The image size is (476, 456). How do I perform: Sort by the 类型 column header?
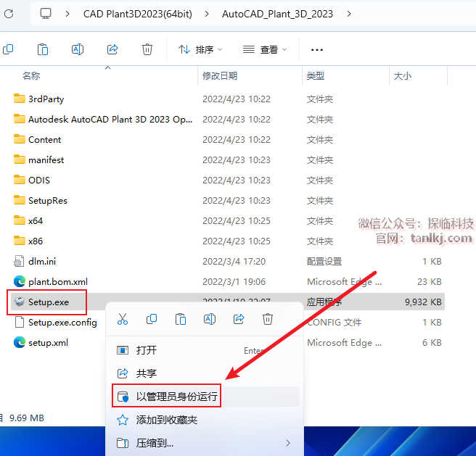point(316,76)
